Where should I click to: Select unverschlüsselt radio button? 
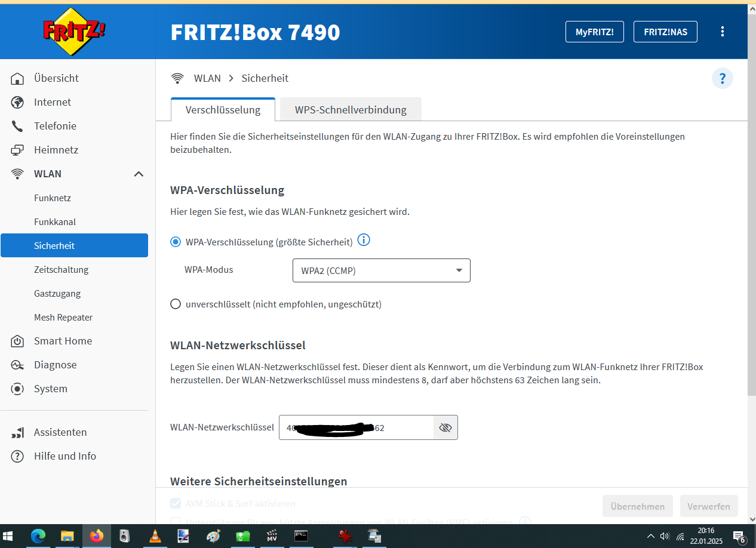pos(176,304)
